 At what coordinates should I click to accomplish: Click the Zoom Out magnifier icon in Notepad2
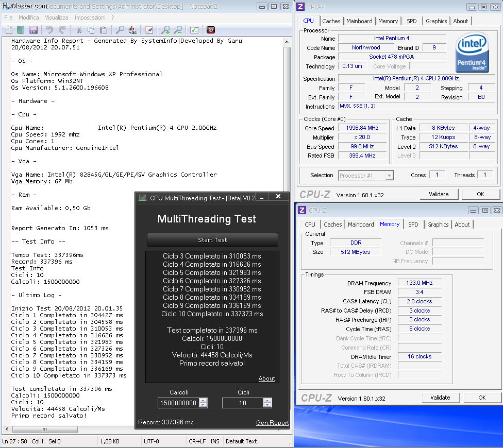pyautogui.click(x=178, y=30)
